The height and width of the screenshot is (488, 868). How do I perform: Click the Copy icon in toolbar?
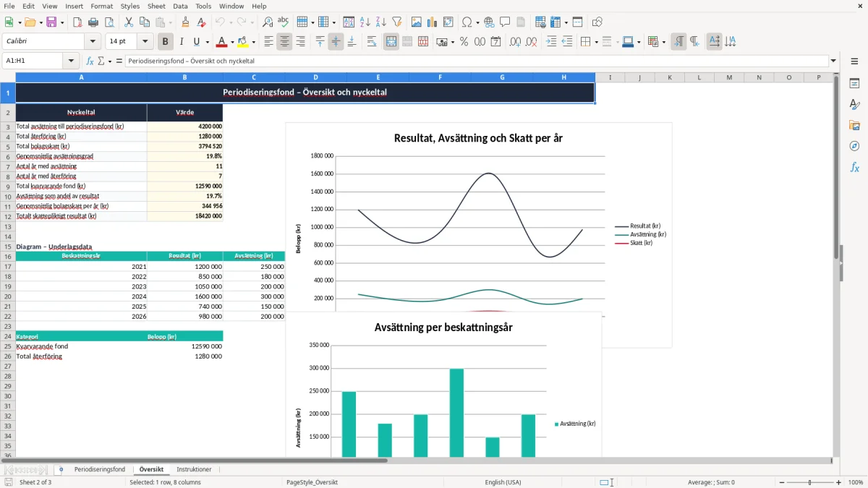[144, 22]
